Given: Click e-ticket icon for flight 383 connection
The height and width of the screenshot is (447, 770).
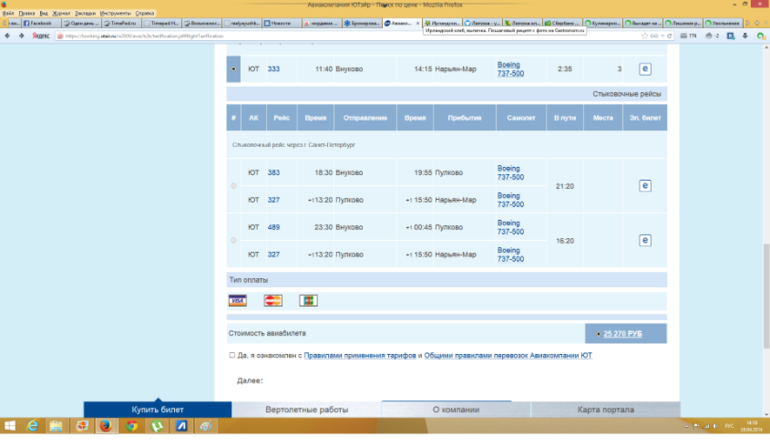Looking at the screenshot, I should click(x=644, y=186).
